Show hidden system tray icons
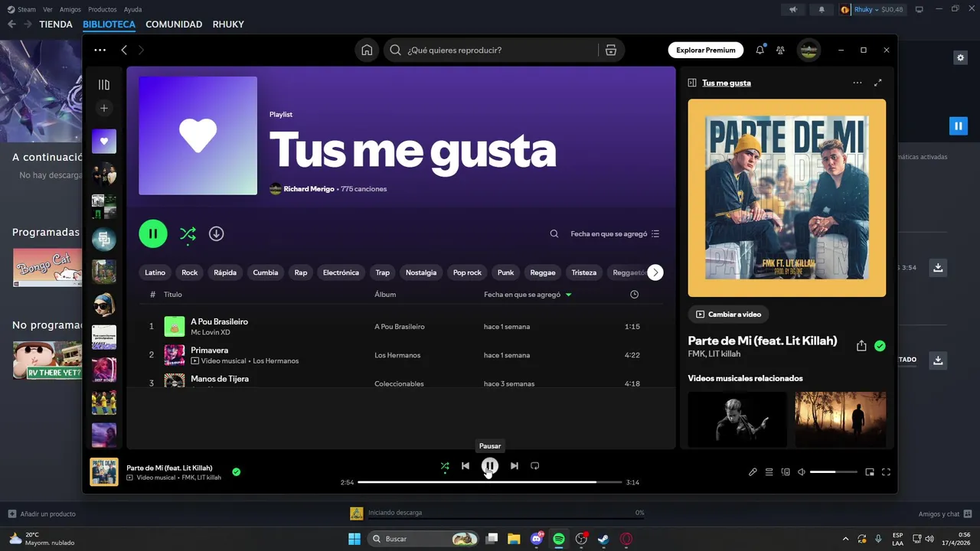Screen dimensions: 980x551 pyautogui.click(x=845, y=539)
